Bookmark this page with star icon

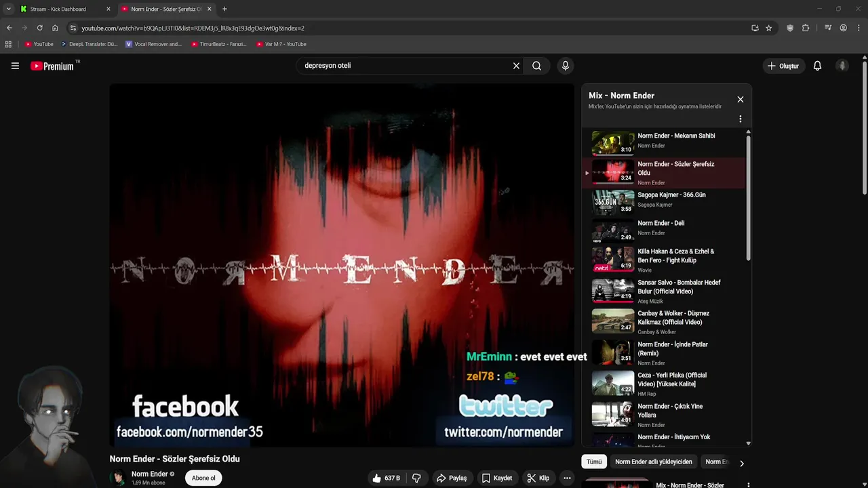768,28
